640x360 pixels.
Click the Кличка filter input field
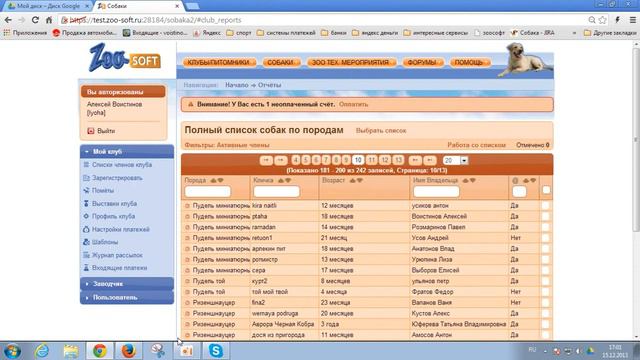point(277,191)
